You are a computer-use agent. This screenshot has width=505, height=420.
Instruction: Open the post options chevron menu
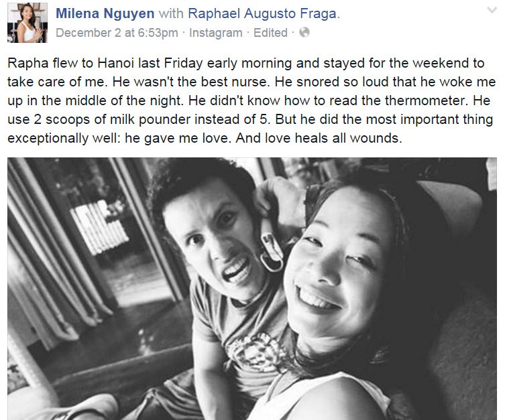(x=492, y=11)
